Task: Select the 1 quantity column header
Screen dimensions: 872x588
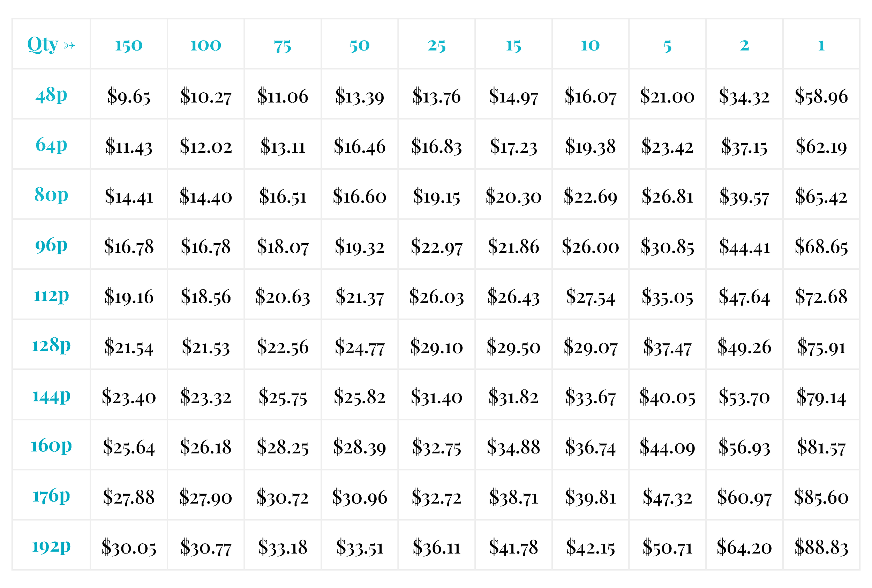Action: (821, 44)
